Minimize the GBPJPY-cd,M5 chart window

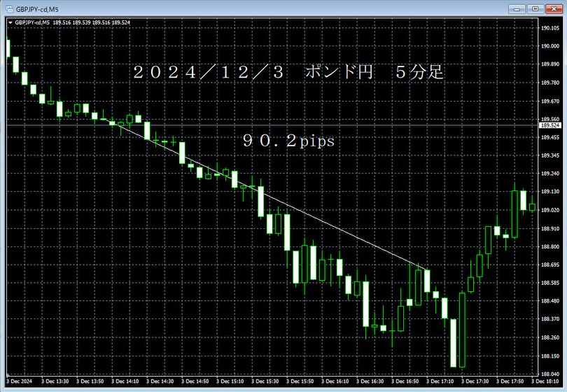(x=517, y=9)
